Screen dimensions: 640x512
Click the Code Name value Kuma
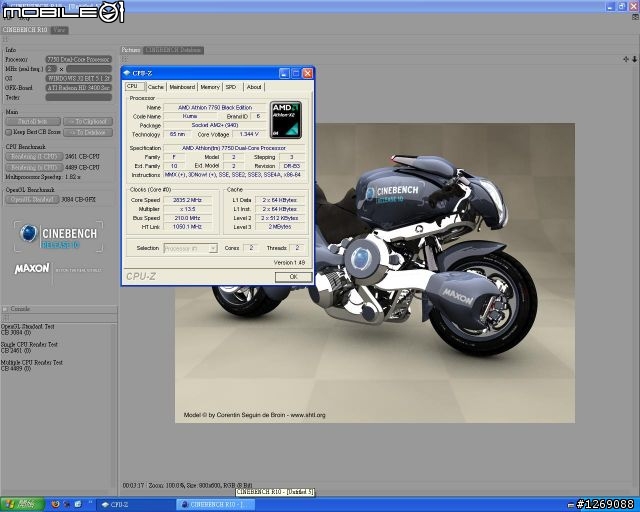click(x=190, y=116)
